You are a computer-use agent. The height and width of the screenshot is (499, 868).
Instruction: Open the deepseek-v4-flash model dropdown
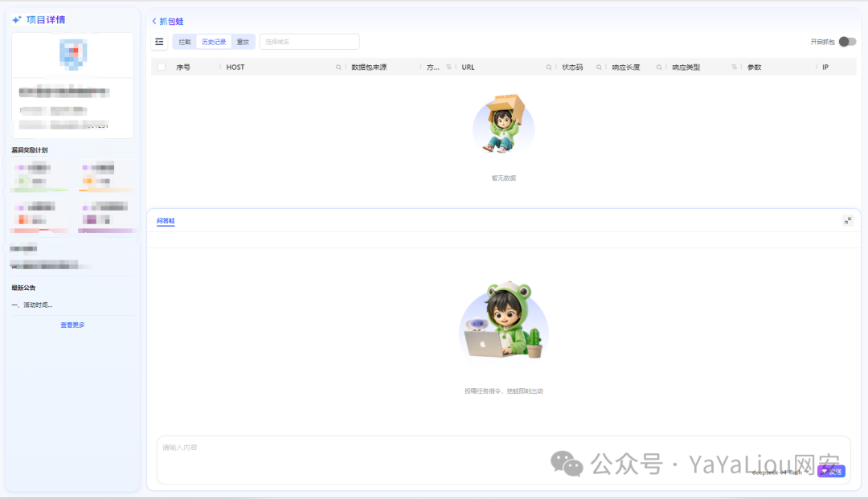[x=780, y=472]
